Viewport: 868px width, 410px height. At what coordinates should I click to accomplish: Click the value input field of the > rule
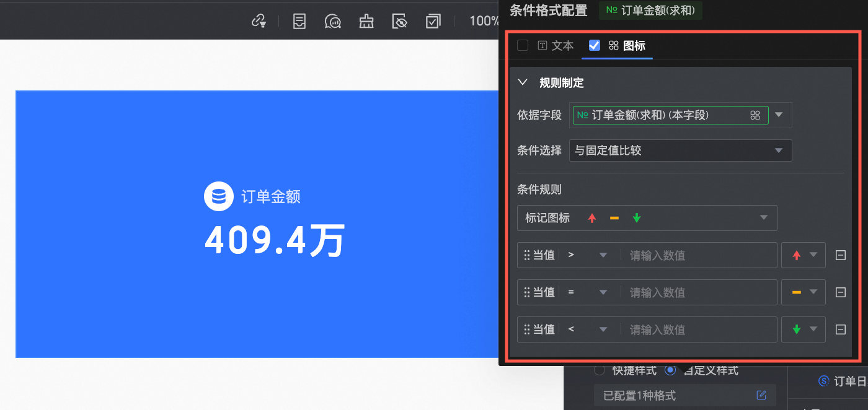click(699, 255)
